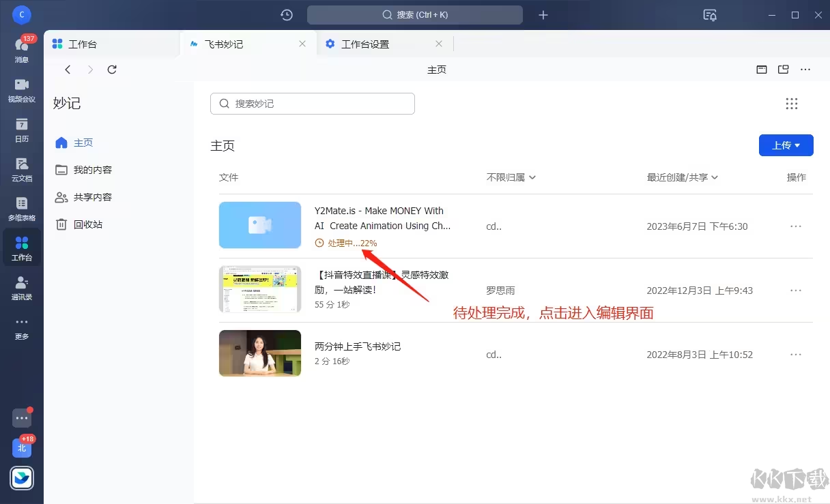Viewport: 830px width, 504px height.
Task: Click the global search bar 搜索 (Ctrl+K)
Action: pos(415,15)
